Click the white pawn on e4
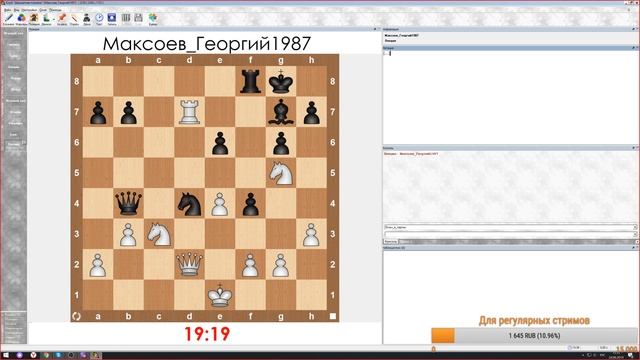The image size is (640, 360). point(220,203)
